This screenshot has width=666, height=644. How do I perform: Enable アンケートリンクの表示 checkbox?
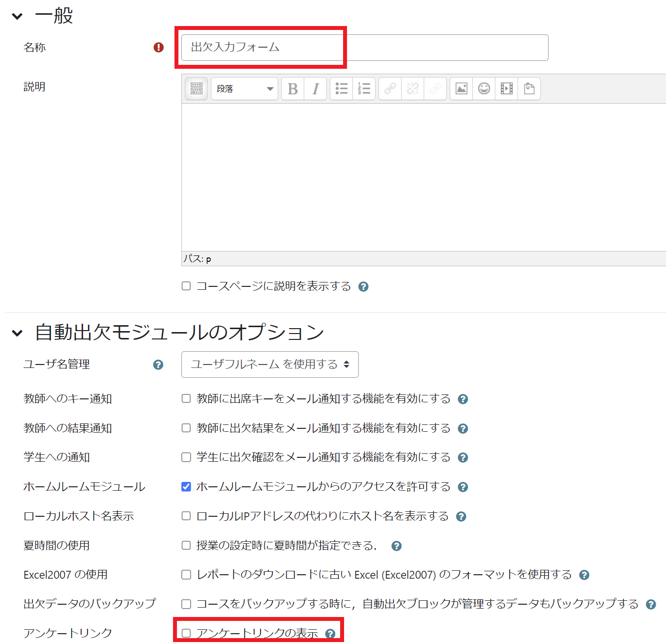pyautogui.click(x=186, y=633)
